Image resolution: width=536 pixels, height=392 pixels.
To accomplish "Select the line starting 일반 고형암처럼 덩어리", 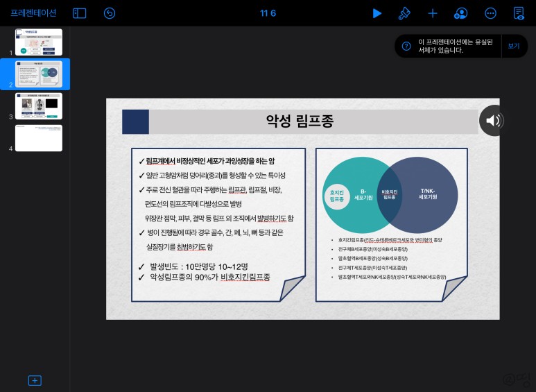I will click(212, 176).
